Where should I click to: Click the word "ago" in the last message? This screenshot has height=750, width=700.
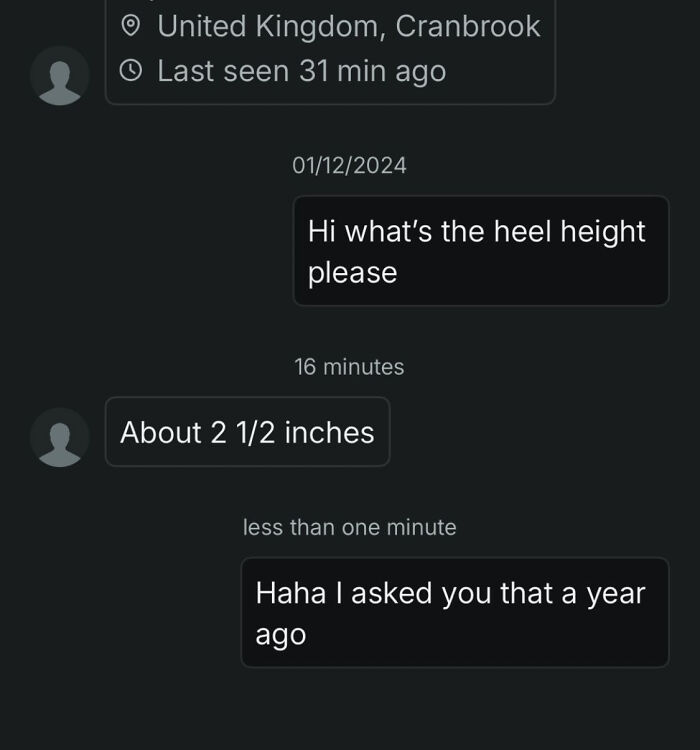tap(280, 635)
